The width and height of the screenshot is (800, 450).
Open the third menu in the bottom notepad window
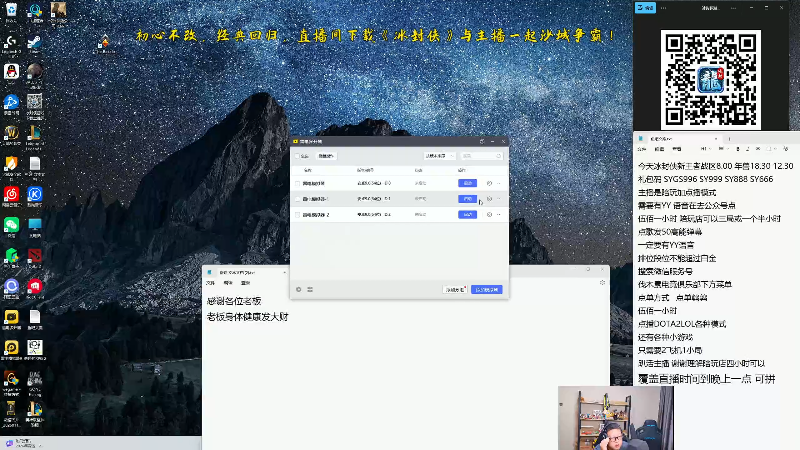(245, 283)
